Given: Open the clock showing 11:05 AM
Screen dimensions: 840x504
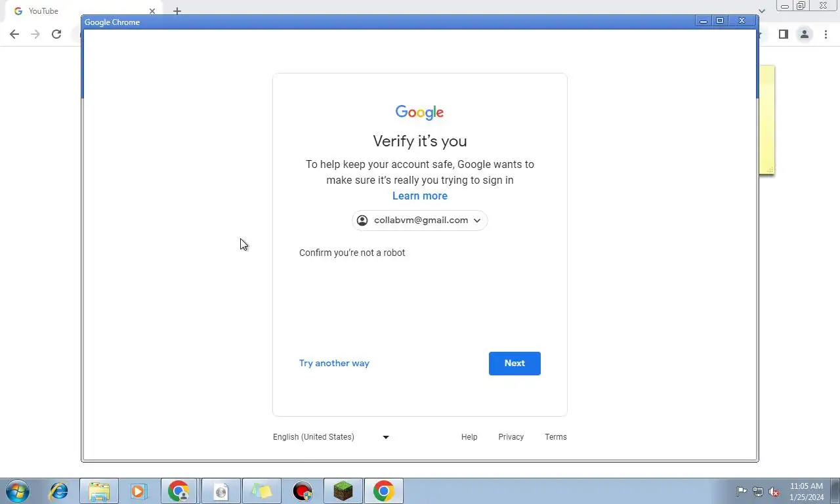Looking at the screenshot, I should [807, 492].
